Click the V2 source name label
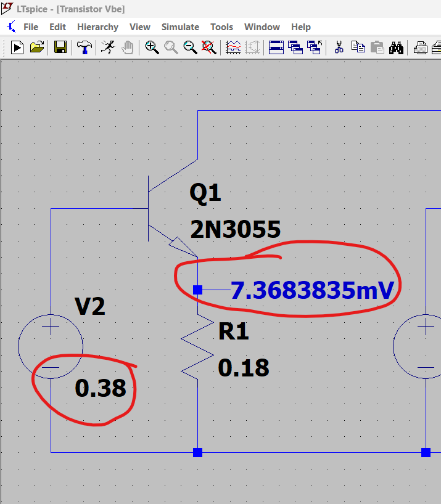441x504 pixels. 90,306
